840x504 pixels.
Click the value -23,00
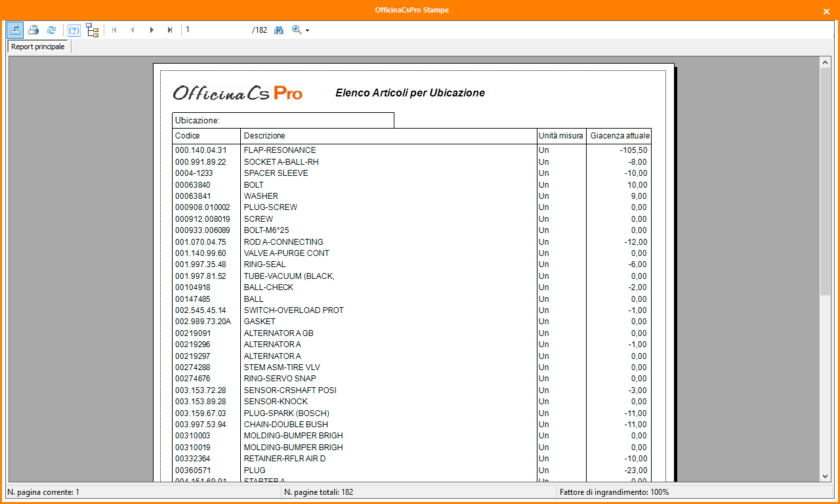[x=635, y=471]
